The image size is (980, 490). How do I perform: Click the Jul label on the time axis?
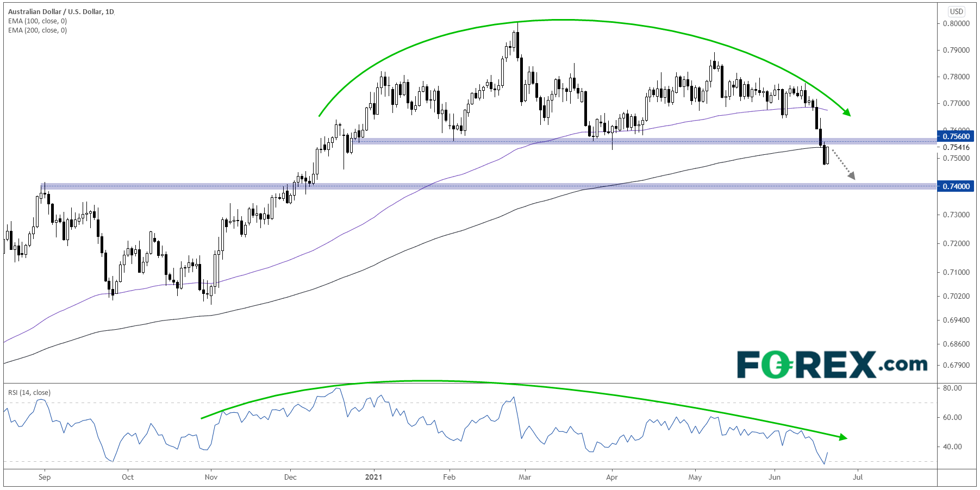(x=858, y=477)
